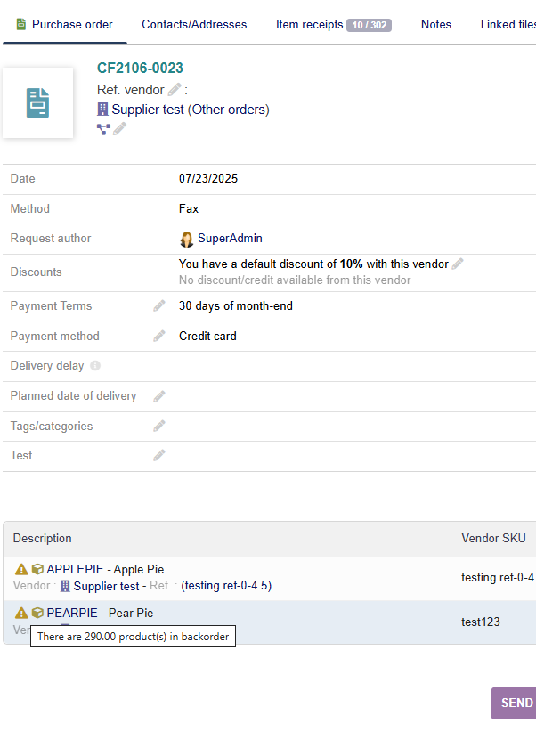Viewport: 536px width, 756px height.
Task: Open the Supplier test (Other orders) vendor link
Action: pos(190,110)
